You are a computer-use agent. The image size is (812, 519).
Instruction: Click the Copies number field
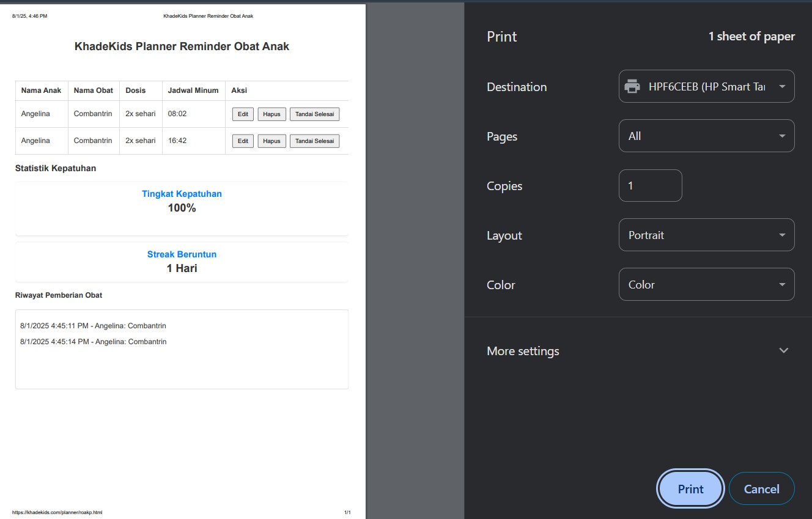point(650,186)
